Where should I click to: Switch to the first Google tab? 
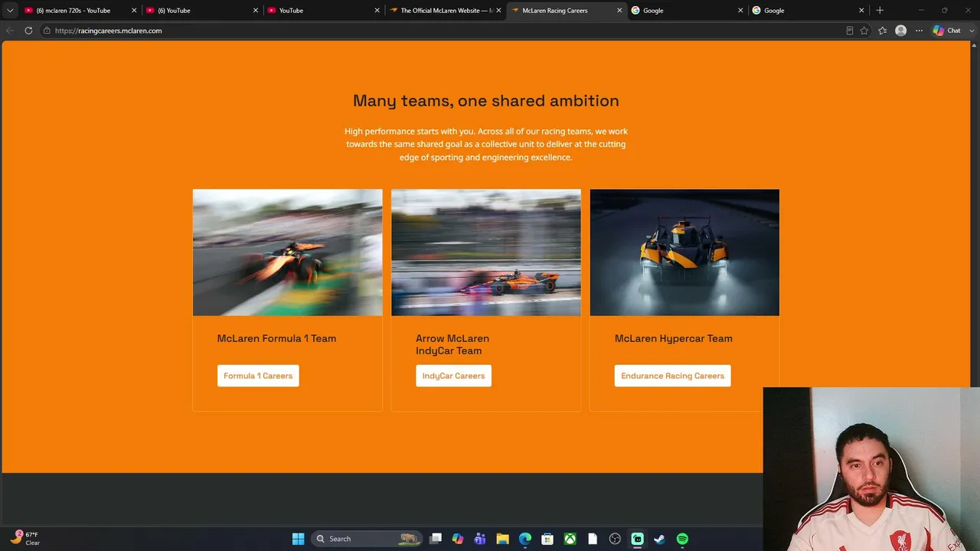687,11
